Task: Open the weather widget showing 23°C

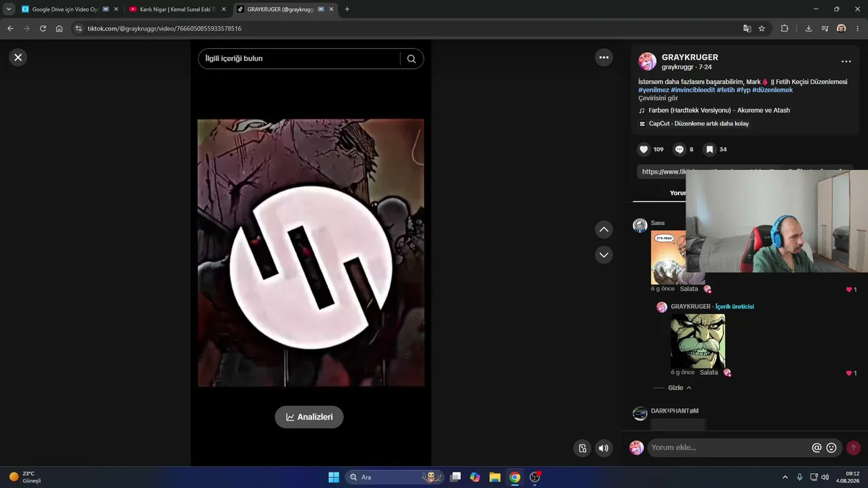Action: [26, 477]
